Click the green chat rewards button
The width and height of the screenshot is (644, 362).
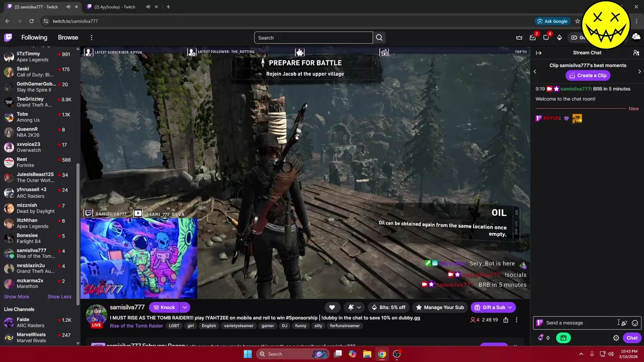563,338
